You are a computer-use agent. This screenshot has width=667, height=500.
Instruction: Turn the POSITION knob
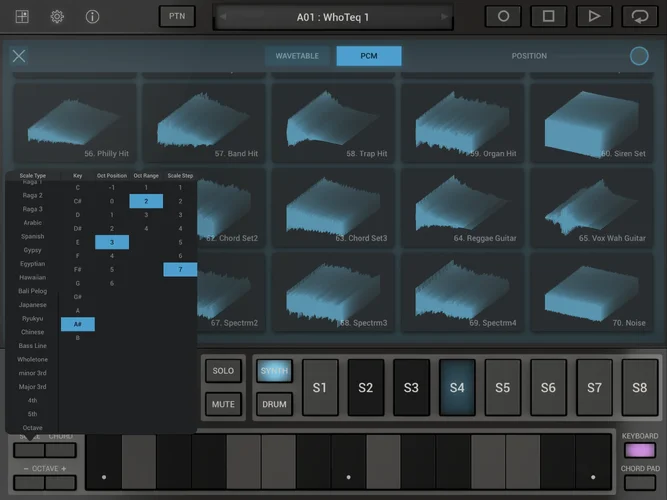click(639, 56)
